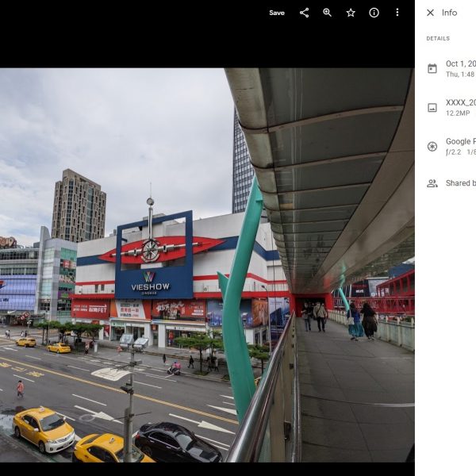Click the XXXX_20 filename text
The width and height of the screenshot is (476, 476).
460,102
